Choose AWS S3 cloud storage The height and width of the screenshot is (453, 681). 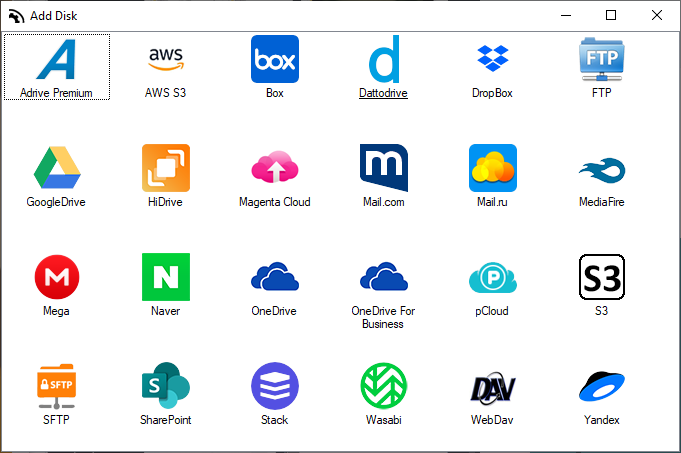(165, 60)
